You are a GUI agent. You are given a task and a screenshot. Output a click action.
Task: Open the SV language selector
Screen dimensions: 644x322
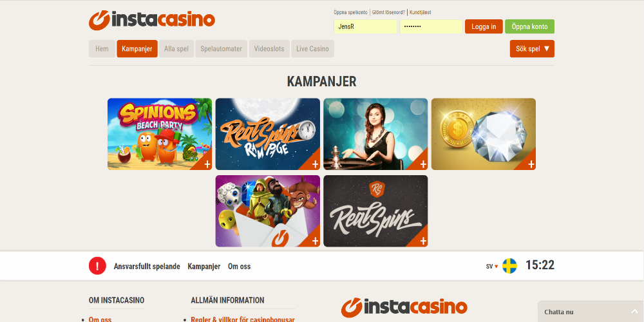pyautogui.click(x=491, y=266)
